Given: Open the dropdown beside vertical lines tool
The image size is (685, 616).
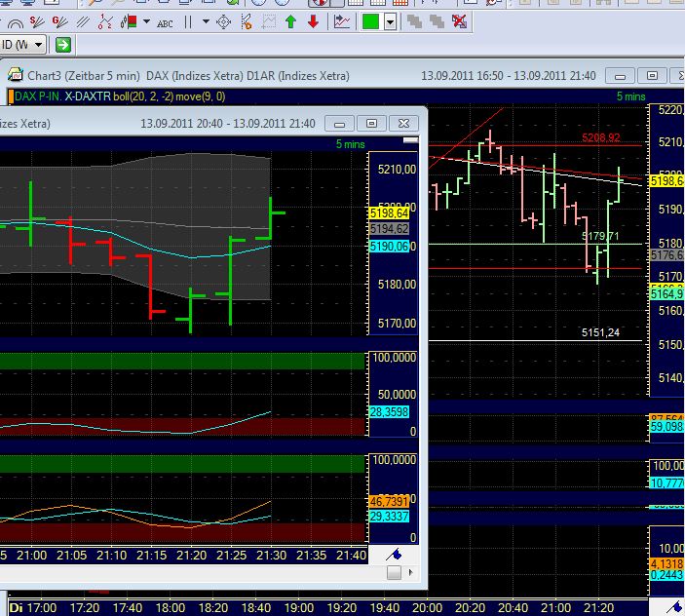Looking at the screenshot, I should pyautogui.click(x=206, y=21).
